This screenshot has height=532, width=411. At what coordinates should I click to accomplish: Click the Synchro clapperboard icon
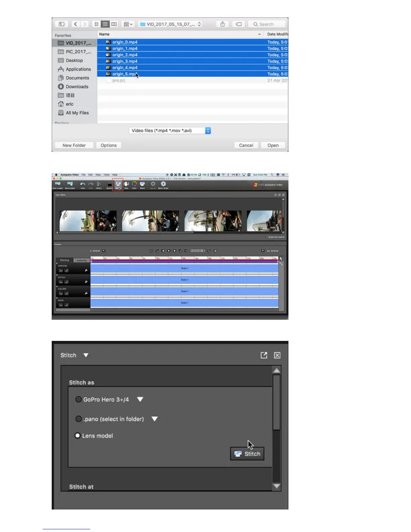(109, 184)
